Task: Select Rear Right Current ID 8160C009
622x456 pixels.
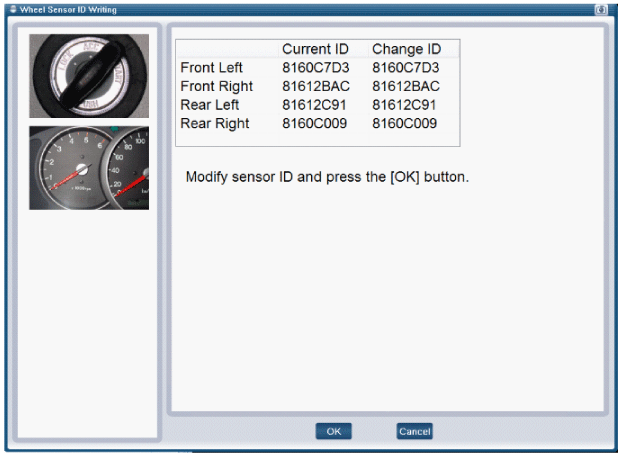Action: point(315,123)
